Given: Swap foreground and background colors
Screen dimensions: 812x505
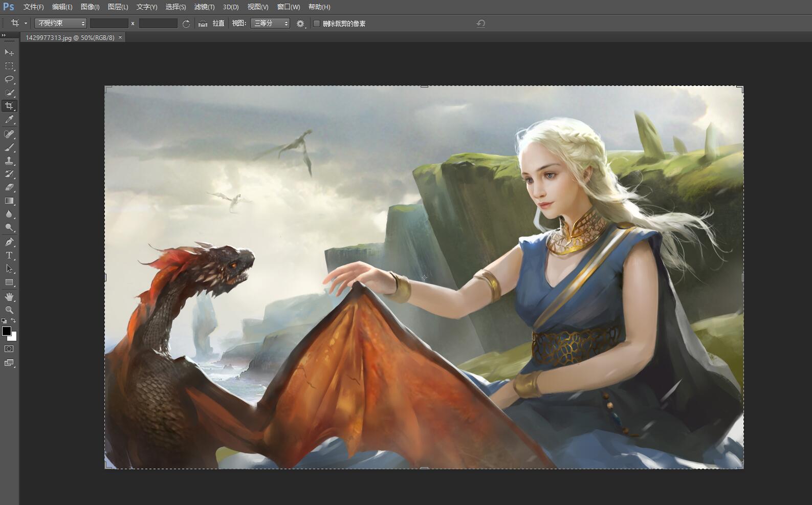Looking at the screenshot, I should (x=13, y=321).
